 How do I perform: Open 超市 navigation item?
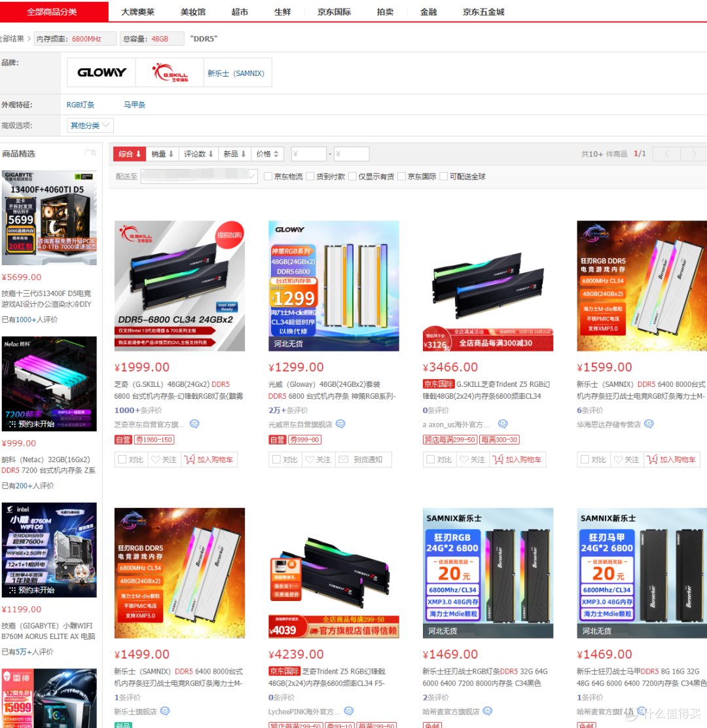pyautogui.click(x=240, y=12)
